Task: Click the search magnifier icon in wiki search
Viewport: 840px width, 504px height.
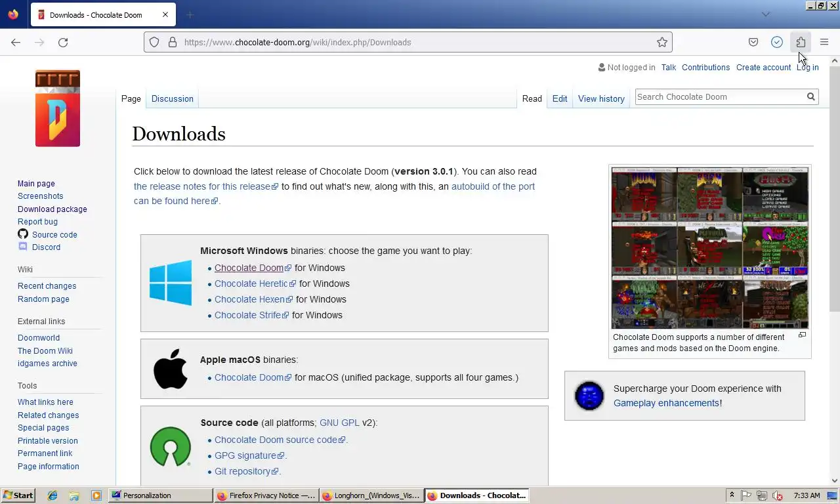Action: [x=811, y=96]
